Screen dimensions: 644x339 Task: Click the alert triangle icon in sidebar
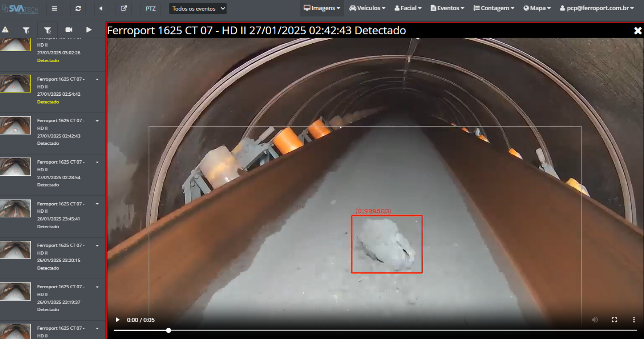coord(5,30)
